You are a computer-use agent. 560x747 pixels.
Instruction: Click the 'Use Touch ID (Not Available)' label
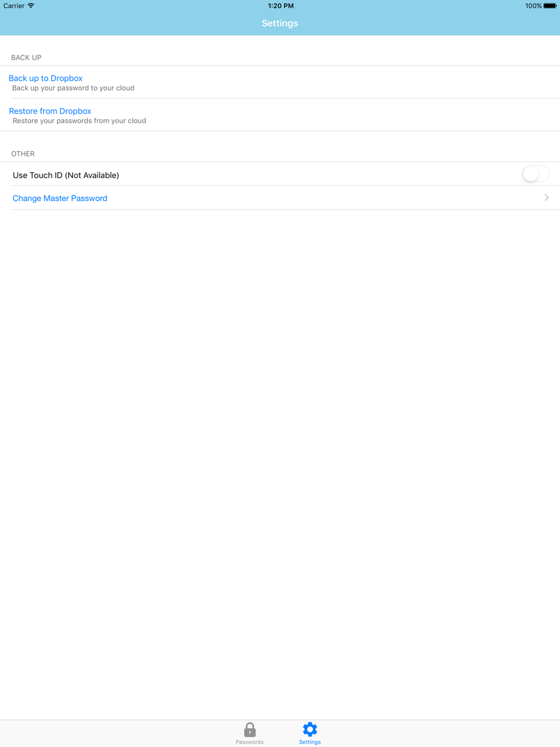tap(66, 175)
